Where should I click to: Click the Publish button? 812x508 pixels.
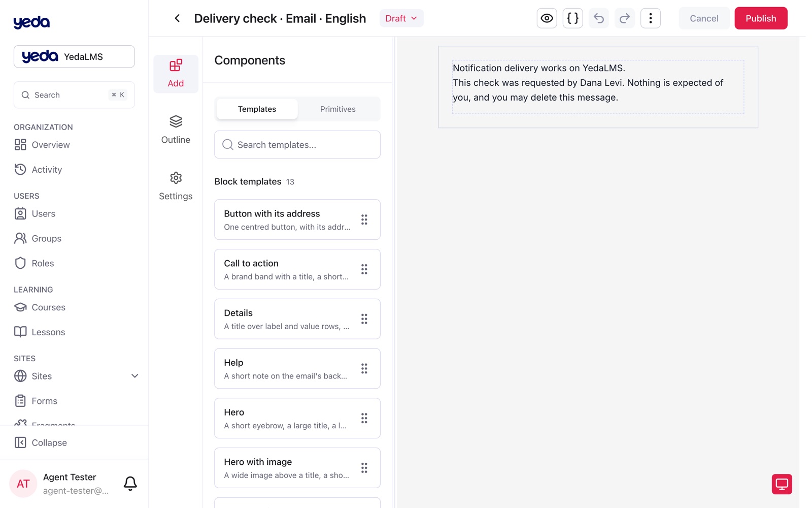(761, 18)
